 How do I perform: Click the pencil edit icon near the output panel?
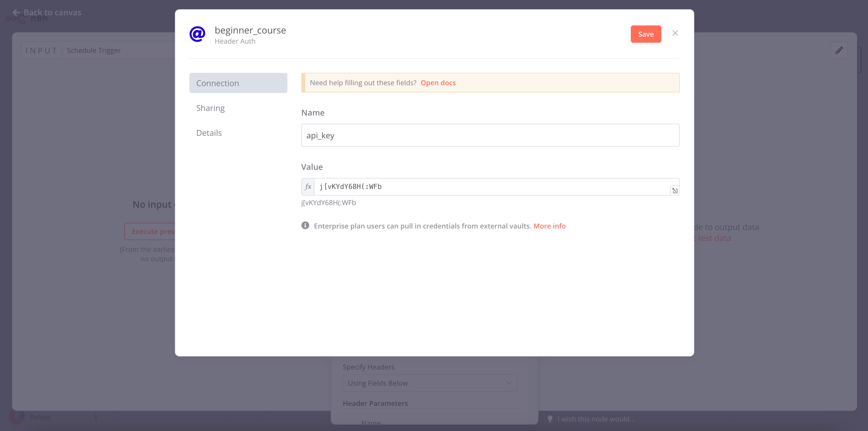(x=839, y=50)
